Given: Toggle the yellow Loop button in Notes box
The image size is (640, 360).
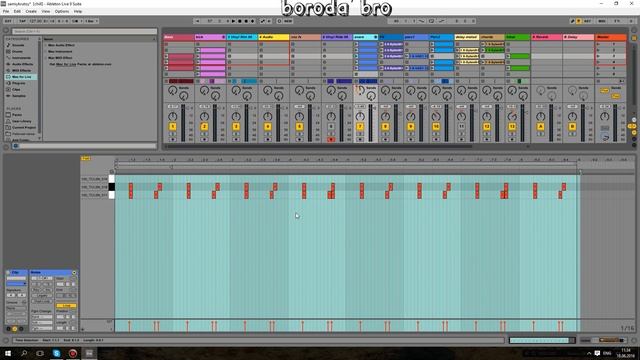Looking at the screenshot, I should (66, 306).
